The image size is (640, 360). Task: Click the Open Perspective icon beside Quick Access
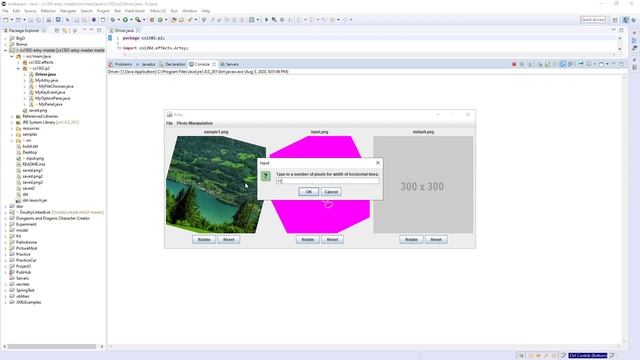(x=615, y=20)
